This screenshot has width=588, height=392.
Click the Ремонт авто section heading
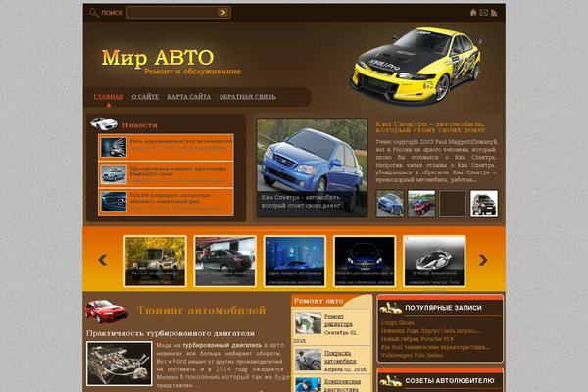coord(318,301)
